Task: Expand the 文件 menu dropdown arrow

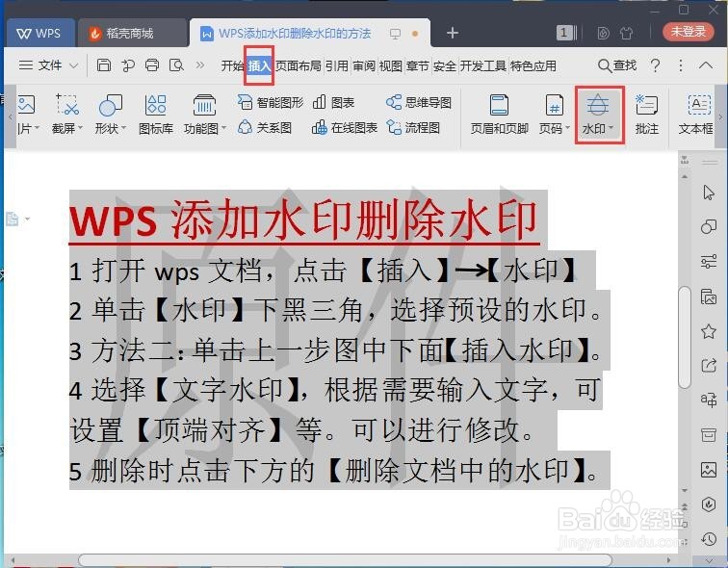Action: coord(73,65)
